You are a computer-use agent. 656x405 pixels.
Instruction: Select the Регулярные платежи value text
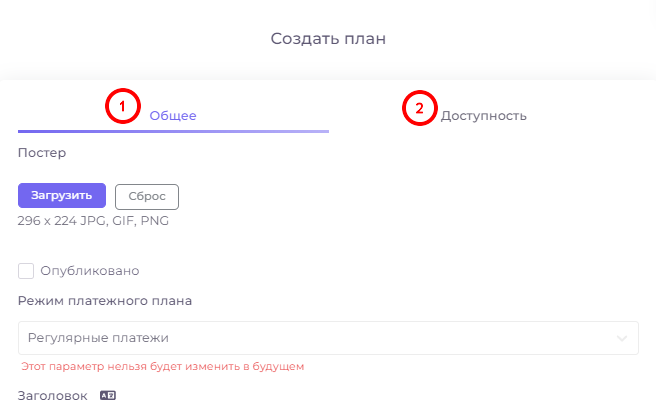[98, 338]
